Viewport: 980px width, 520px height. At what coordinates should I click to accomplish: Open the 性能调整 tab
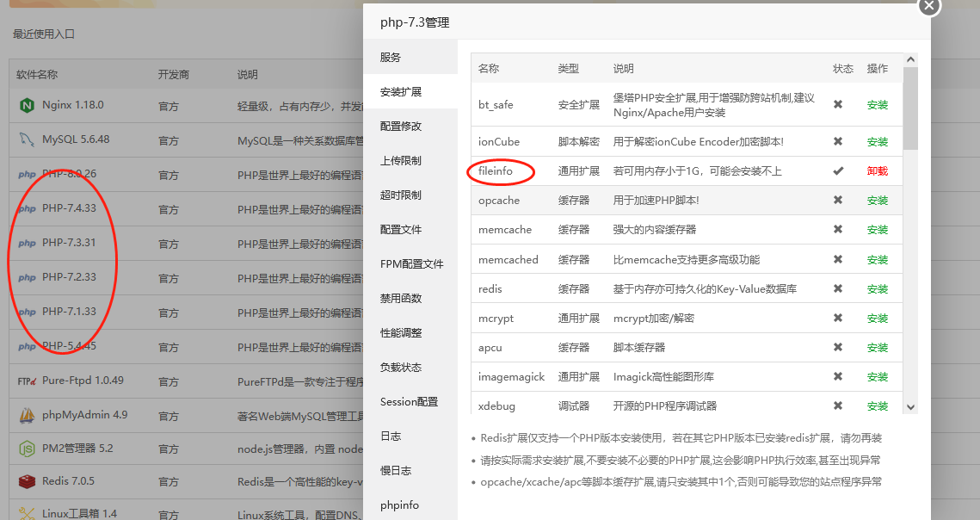(x=410, y=332)
